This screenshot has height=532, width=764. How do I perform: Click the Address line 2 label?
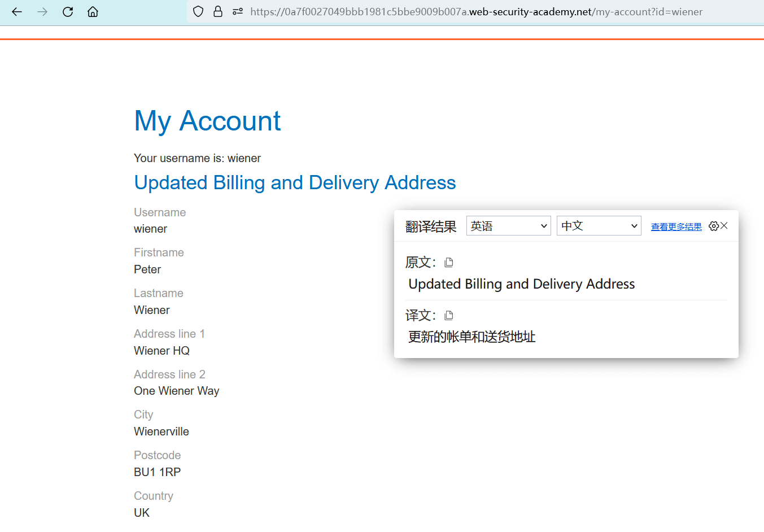(170, 374)
